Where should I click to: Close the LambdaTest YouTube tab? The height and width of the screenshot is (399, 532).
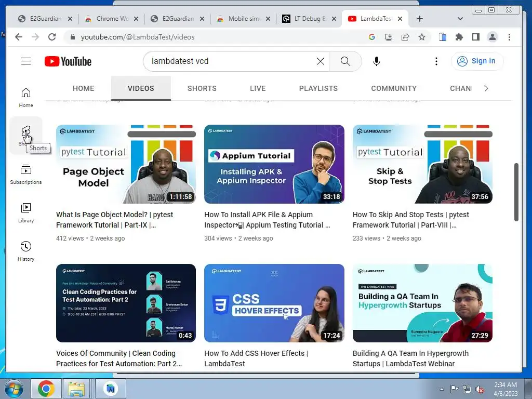pyautogui.click(x=400, y=19)
